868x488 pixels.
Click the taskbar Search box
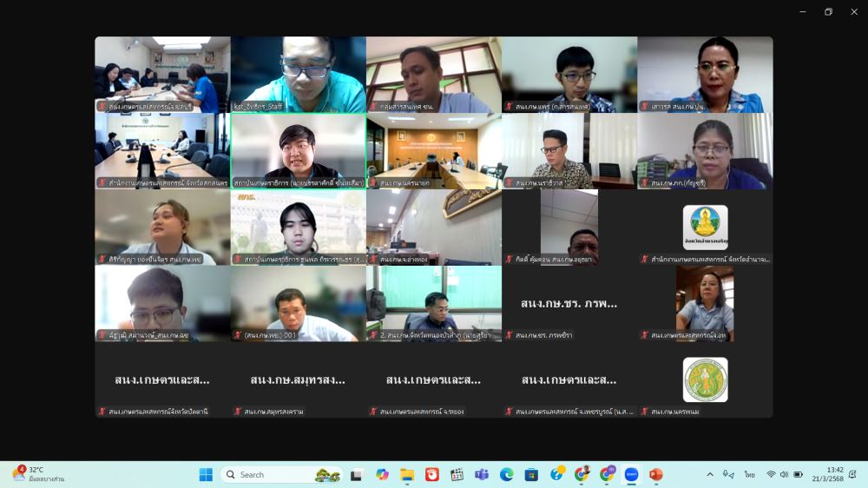(x=269, y=474)
